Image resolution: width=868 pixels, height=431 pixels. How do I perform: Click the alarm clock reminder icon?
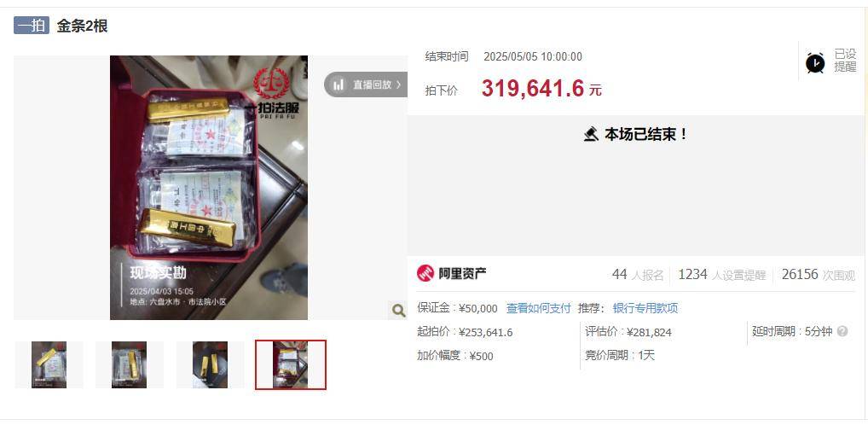click(815, 62)
